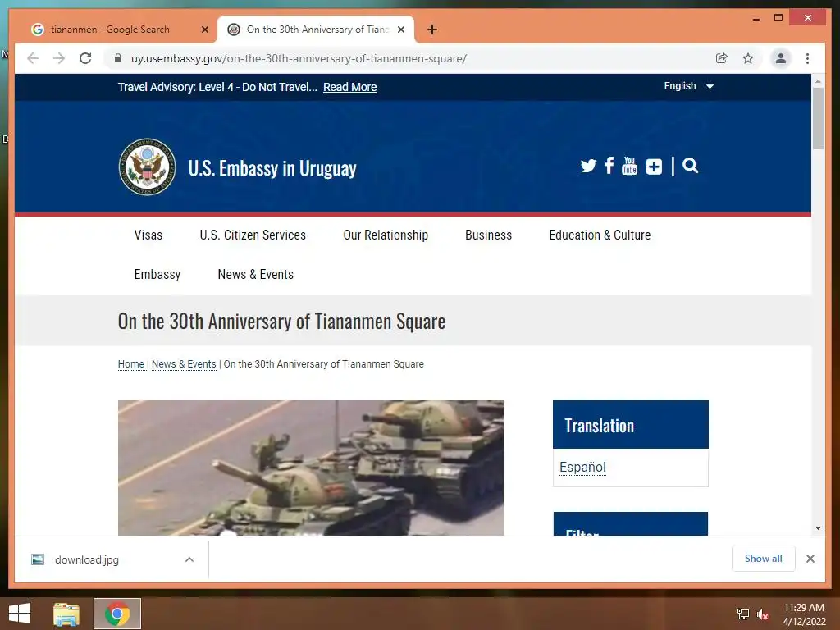Click the network tray icon

click(742, 614)
